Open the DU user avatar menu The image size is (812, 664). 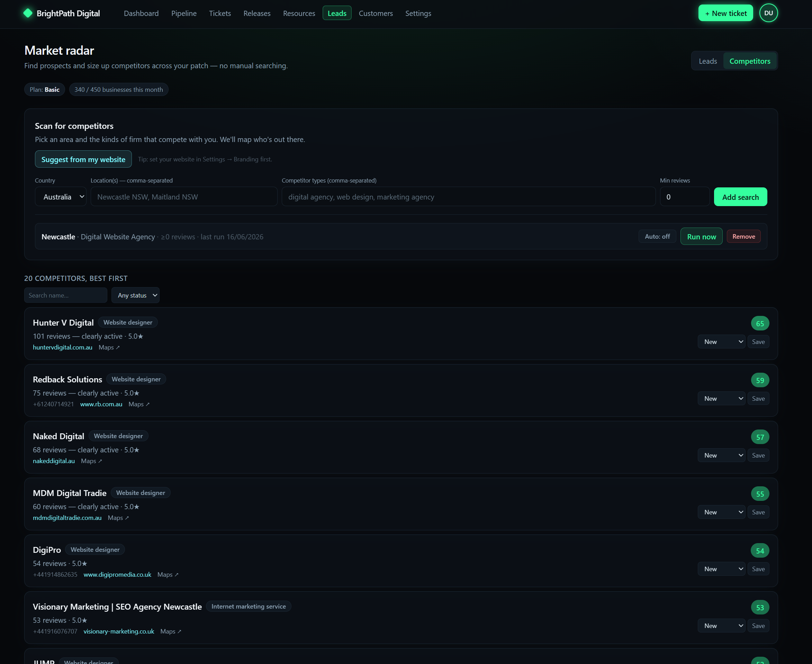768,13
